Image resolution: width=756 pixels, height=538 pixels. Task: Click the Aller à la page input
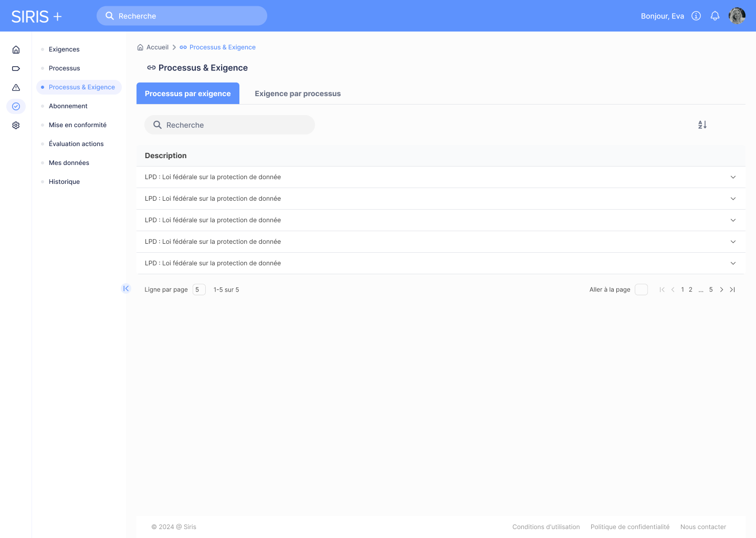[x=641, y=289]
